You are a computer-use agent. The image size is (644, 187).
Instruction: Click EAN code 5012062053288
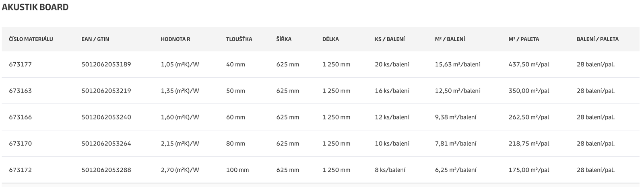click(106, 170)
